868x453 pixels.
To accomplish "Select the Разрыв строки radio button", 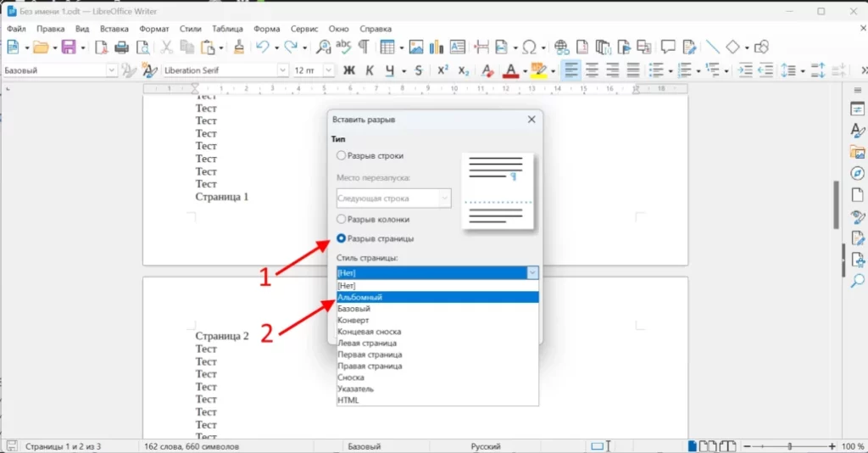I will [341, 155].
